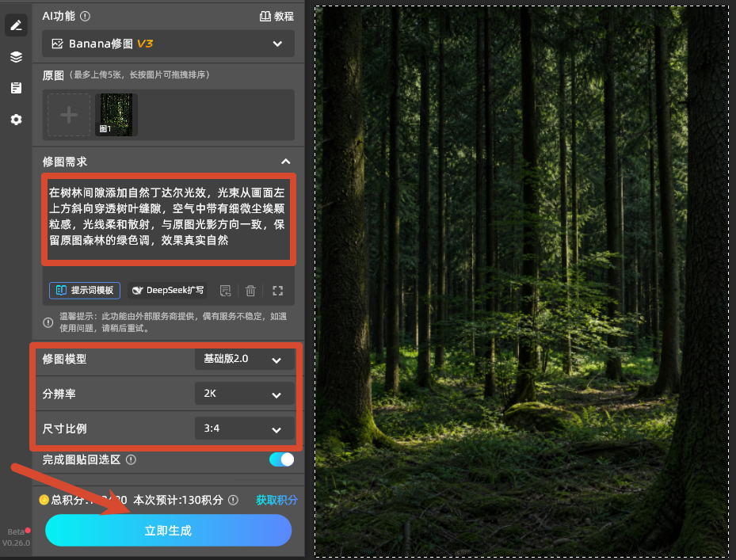Image resolution: width=736 pixels, height=560 pixels.
Task: Click the info icon next to AI功能
Action: [x=85, y=17]
